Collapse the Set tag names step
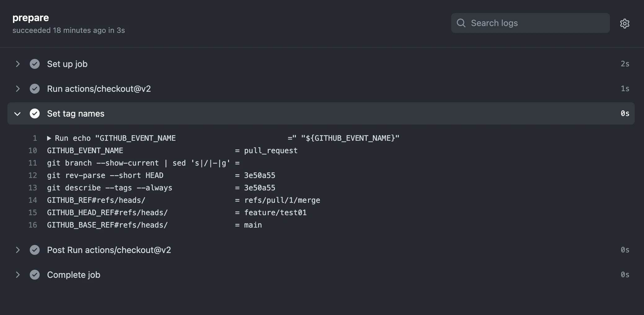Viewport: 644px width, 315px height. click(17, 114)
